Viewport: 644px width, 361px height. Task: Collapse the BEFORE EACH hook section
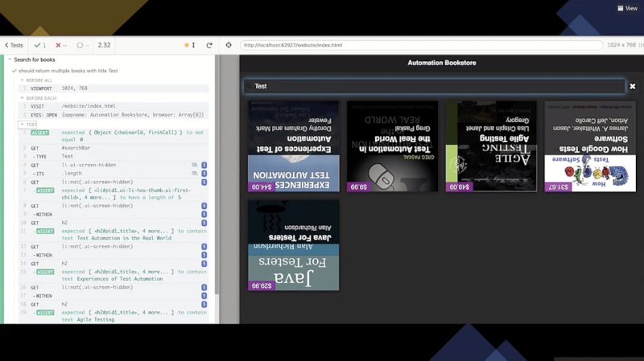pyautogui.click(x=23, y=97)
